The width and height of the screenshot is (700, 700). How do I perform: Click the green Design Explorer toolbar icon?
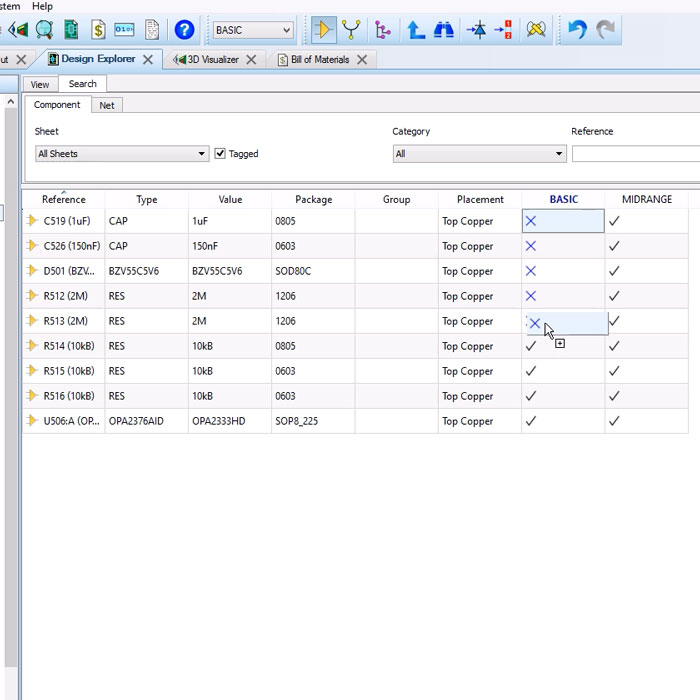[x=71, y=30]
